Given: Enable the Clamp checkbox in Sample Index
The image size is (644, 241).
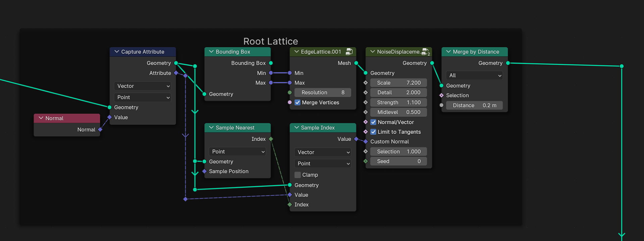Looking at the screenshot, I should click(x=298, y=175).
